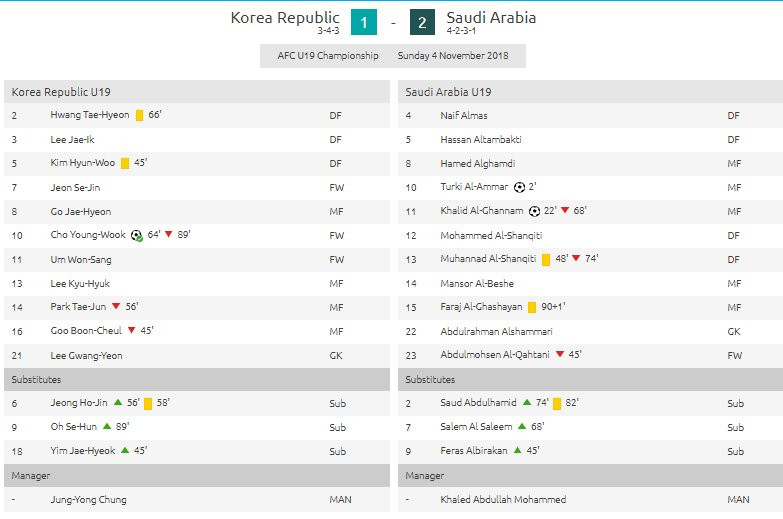Screen dimensions: 783x519
Task: Click Khalid Al-Ghannam's goal ball icon
Action: pyautogui.click(x=534, y=211)
